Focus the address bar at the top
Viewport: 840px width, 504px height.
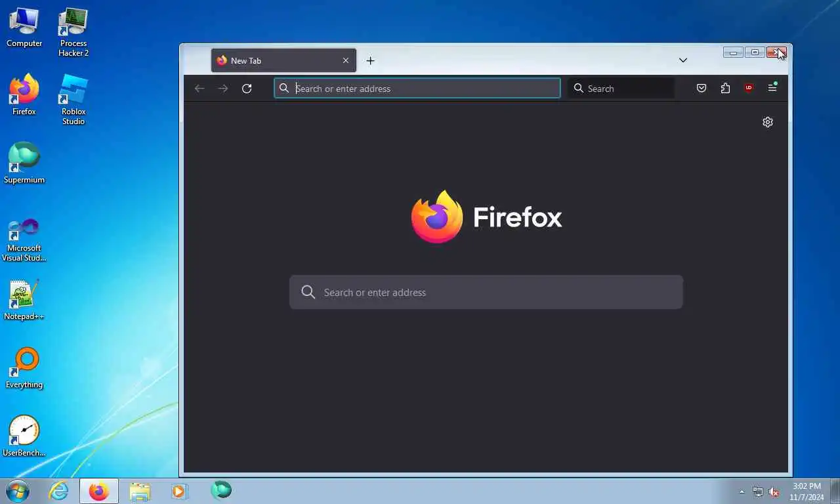pos(417,89)
